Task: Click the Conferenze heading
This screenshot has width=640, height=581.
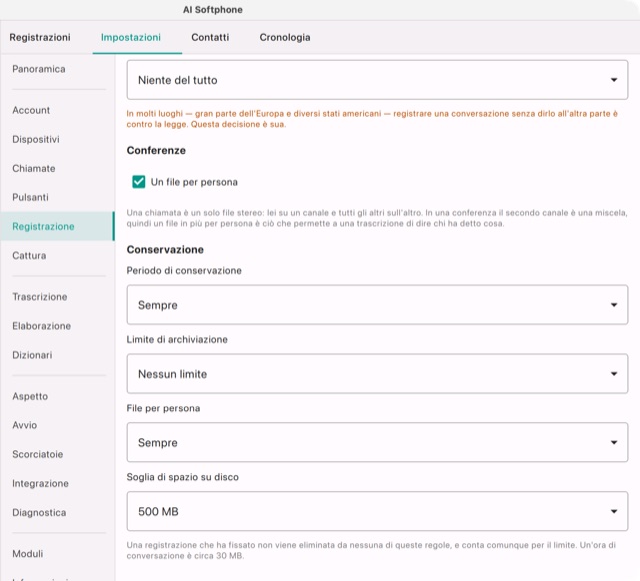Action: pos(156,150)
